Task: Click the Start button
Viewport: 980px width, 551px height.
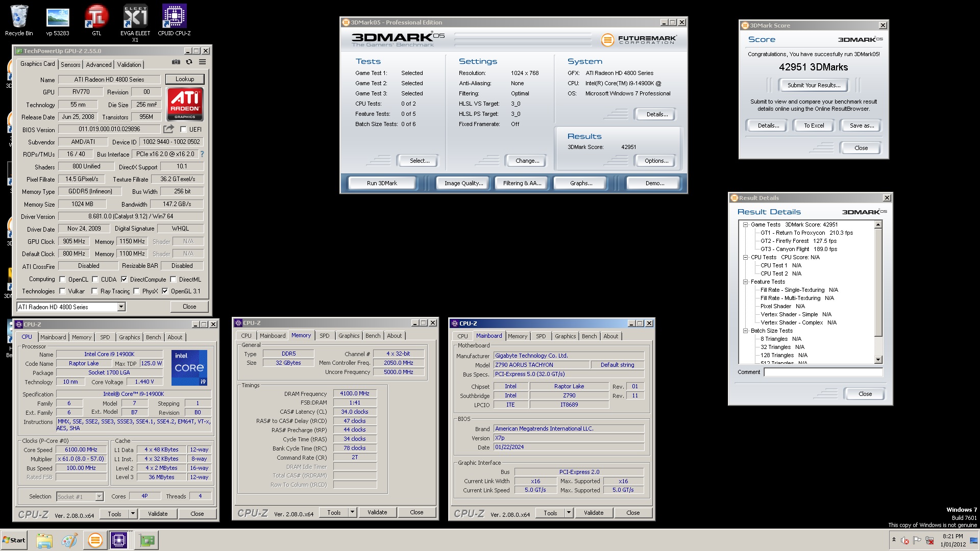Action: coord(14,540)
